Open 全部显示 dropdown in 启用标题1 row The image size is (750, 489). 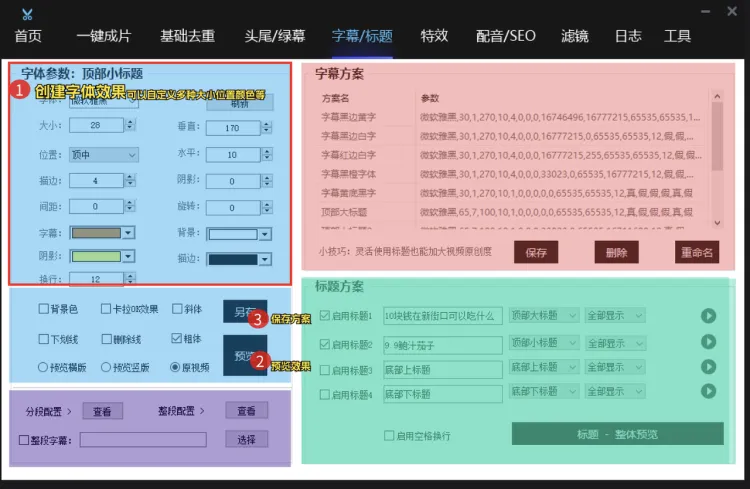(x=615, y=315)
